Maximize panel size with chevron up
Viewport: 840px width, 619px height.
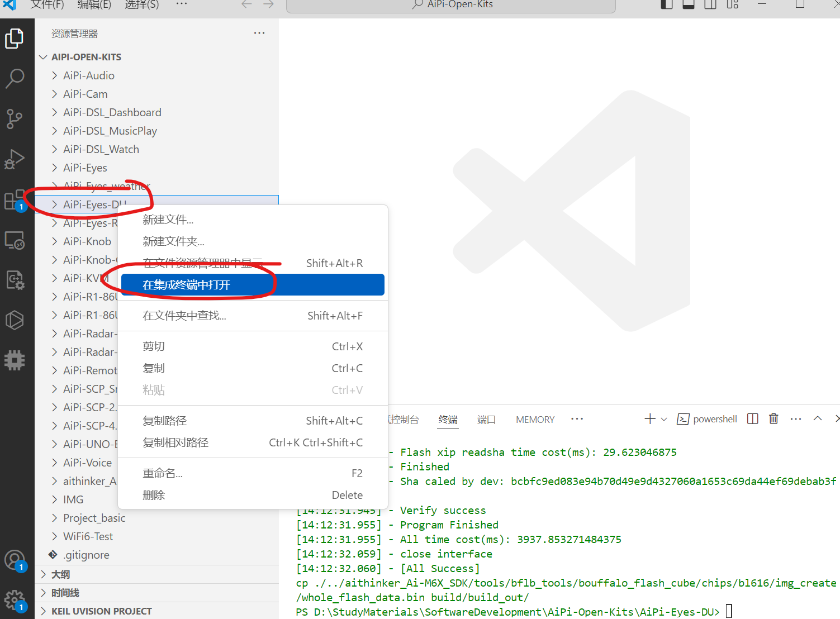818,418
